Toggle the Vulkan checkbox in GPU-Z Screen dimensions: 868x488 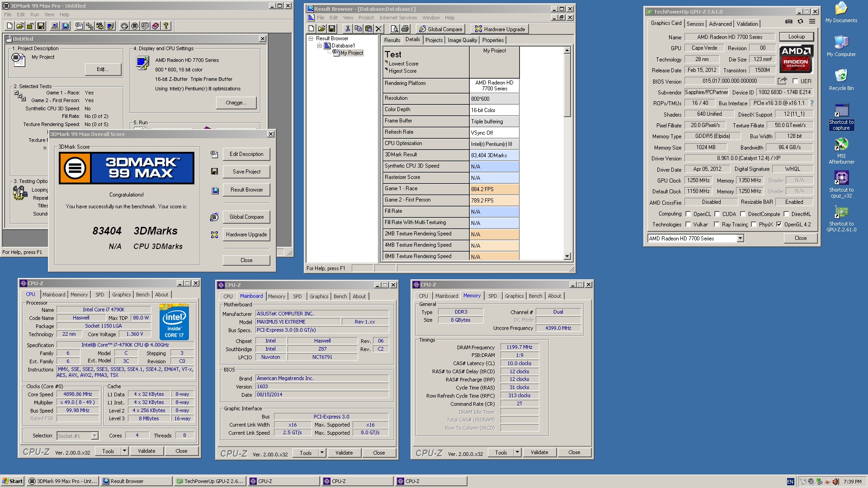point(688,225)
